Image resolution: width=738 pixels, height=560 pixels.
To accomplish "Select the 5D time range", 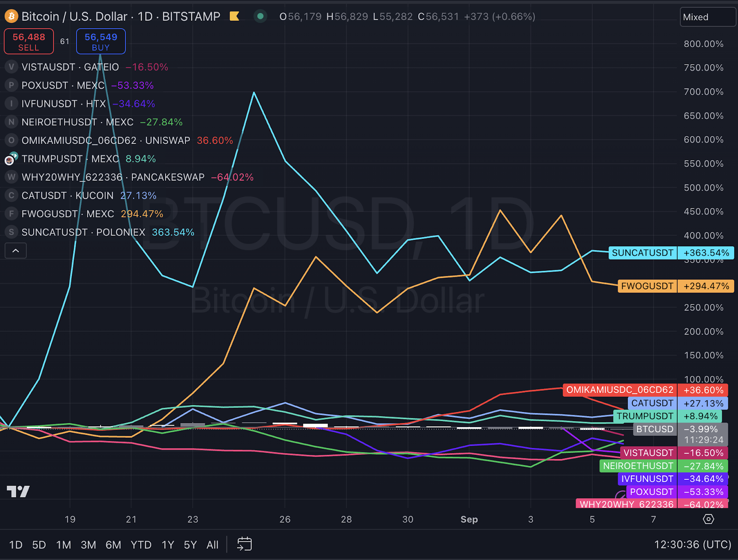I will pyautogui.click(x=39, y=545).
